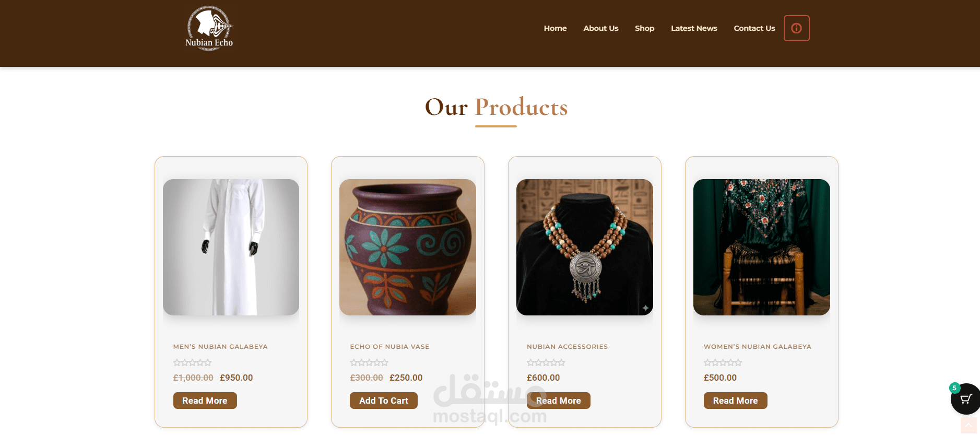Viewport: 980px width, 435px height.
Task: Read more about Women's Nubian Galabeya
Action: [x=735, y=401]
